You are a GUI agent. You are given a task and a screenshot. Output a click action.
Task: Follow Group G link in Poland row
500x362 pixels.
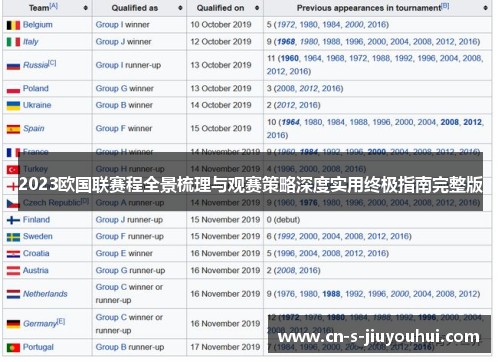111,88
